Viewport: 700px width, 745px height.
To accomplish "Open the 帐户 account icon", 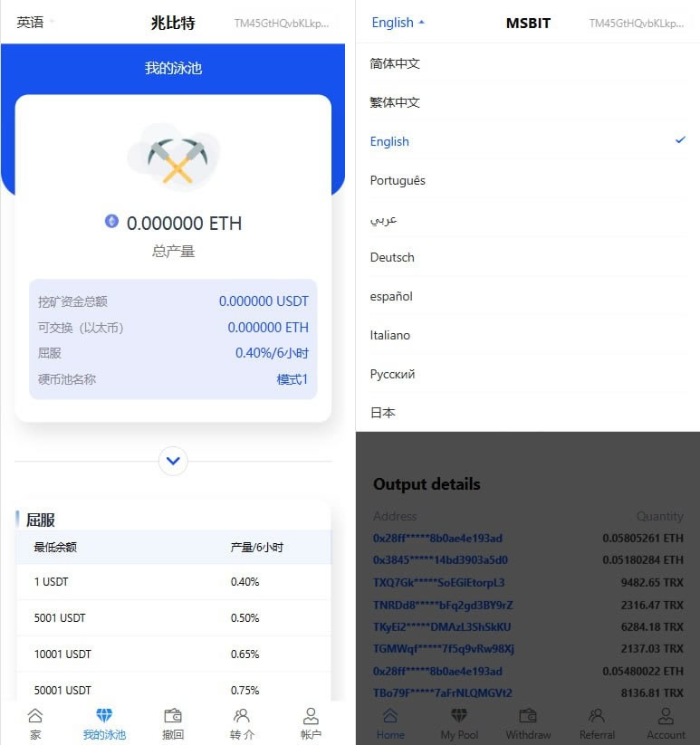I will (x=311, y=716).
